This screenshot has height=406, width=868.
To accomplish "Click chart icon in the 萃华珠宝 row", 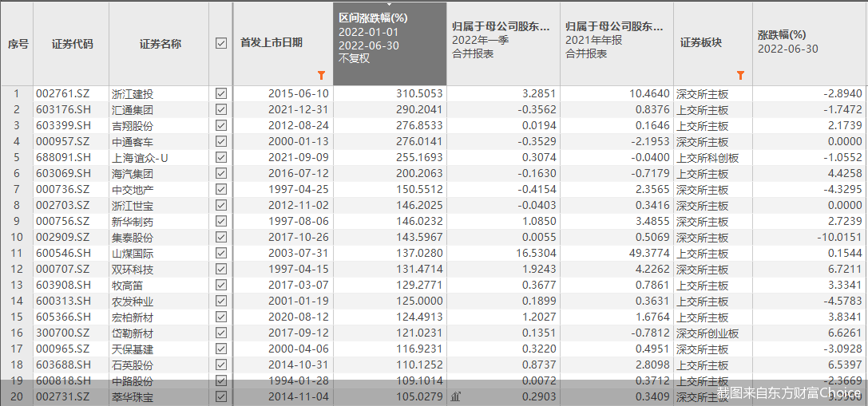I will click(x=456, y=396).
